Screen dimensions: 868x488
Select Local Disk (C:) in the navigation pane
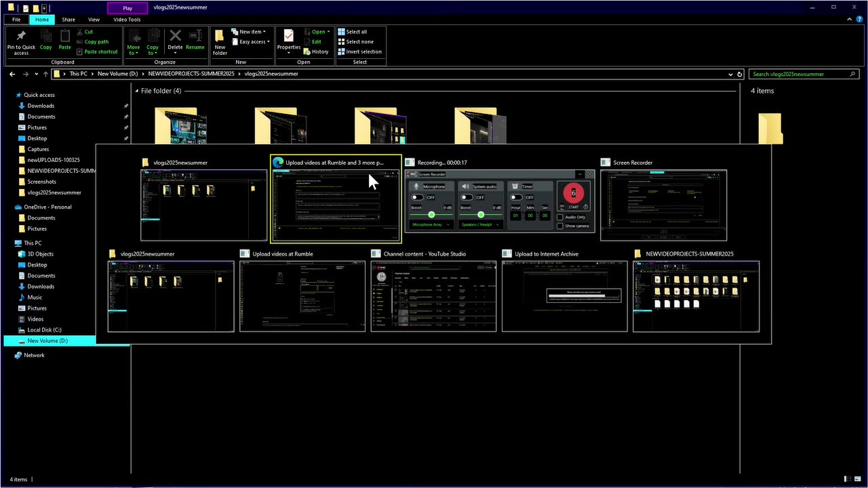[44, 330]
